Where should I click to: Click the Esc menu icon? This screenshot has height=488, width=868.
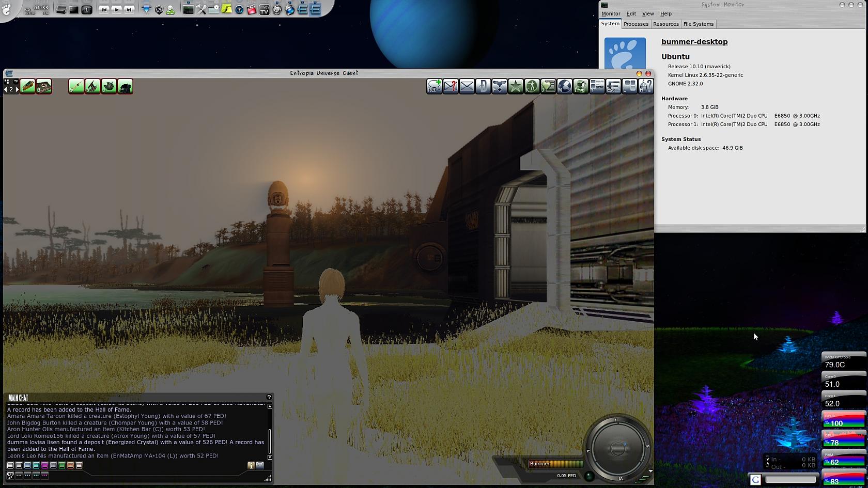613,86
